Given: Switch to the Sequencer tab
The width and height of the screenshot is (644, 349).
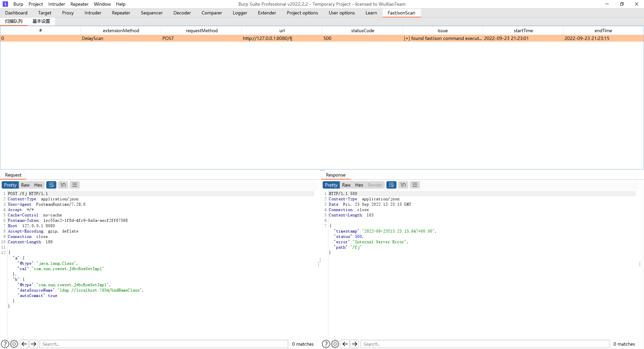Looking at the screenshot, I should 152,13.
